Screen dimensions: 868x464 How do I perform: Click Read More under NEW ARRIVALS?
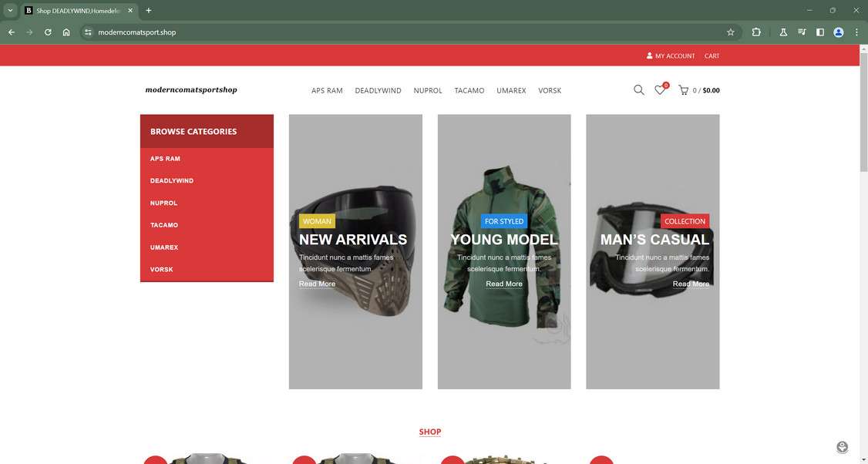(317, 284)
